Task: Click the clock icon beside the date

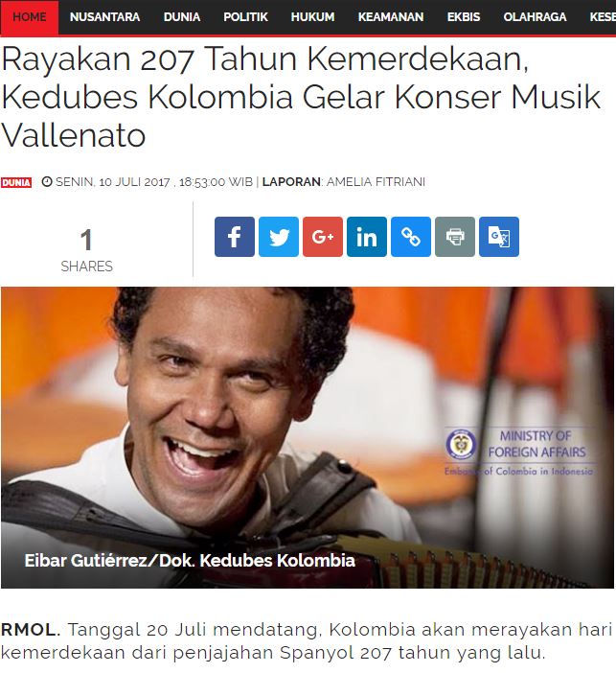Action: [47, 182]
